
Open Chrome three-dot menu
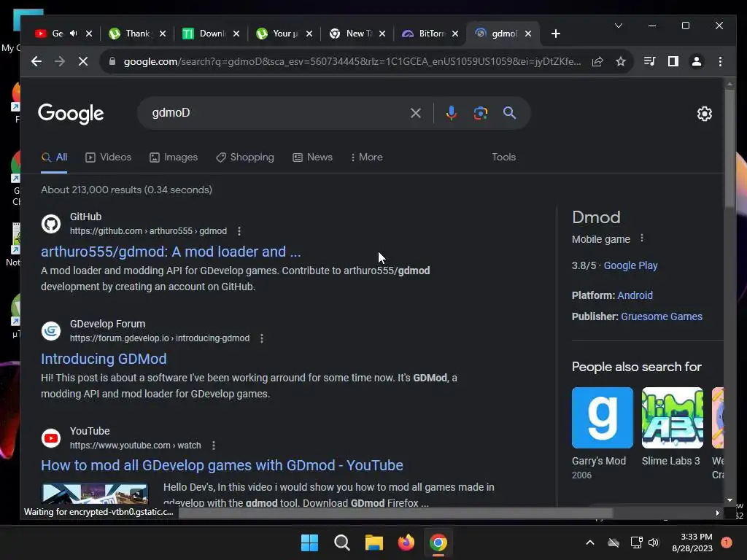click(720, 61)
